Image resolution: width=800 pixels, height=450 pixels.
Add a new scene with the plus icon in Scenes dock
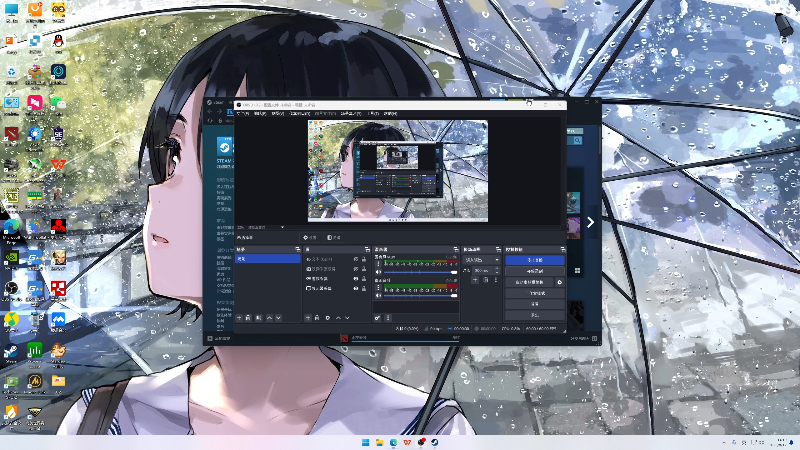pos(239,318)
